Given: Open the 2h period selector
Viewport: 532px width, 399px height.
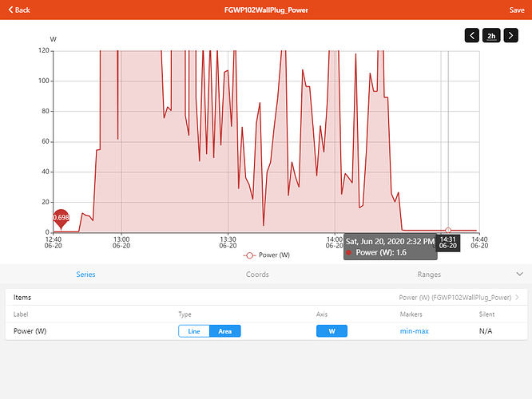Looking at the screenshot, I should click(x=491, y=35).
